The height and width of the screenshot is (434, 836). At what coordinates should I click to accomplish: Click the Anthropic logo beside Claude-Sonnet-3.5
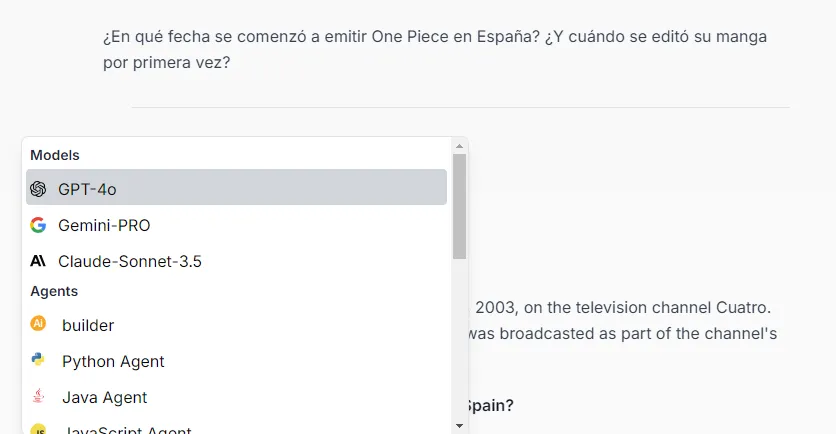pos(38,261)
